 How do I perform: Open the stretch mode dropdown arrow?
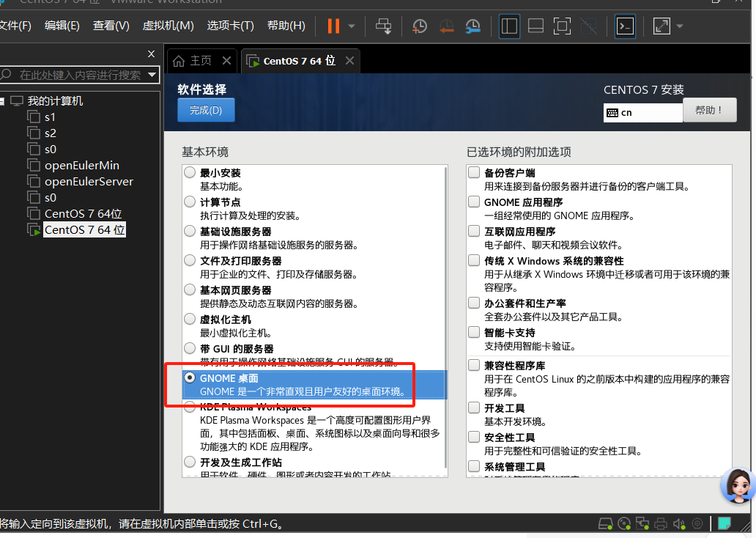(x=680, y=26)
